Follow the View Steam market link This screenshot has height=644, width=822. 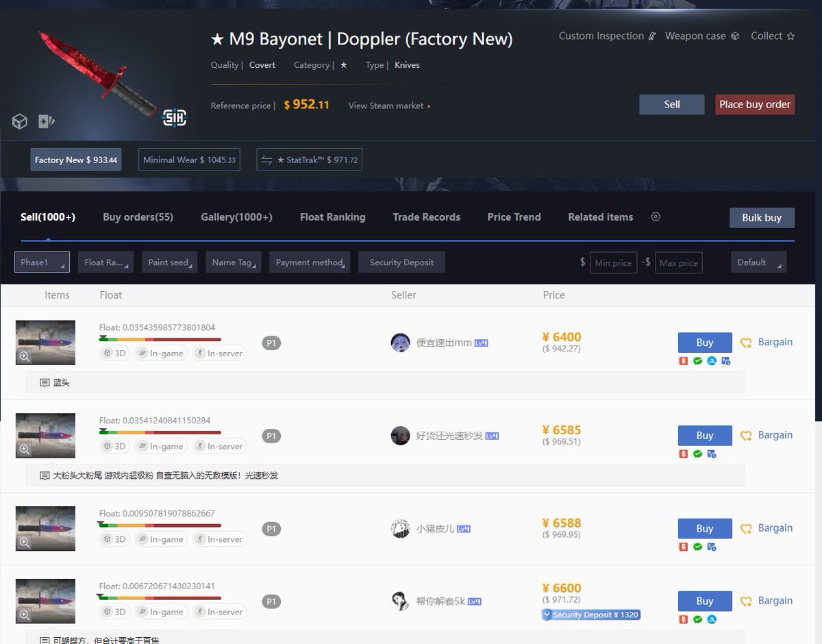[x=390, y=106]
